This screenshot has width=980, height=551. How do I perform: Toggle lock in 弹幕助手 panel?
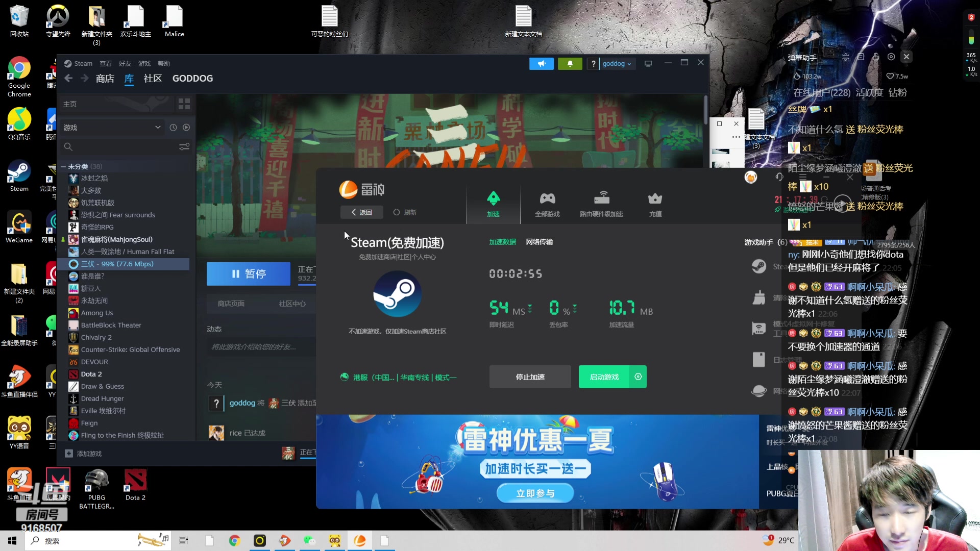coord(876,57)
